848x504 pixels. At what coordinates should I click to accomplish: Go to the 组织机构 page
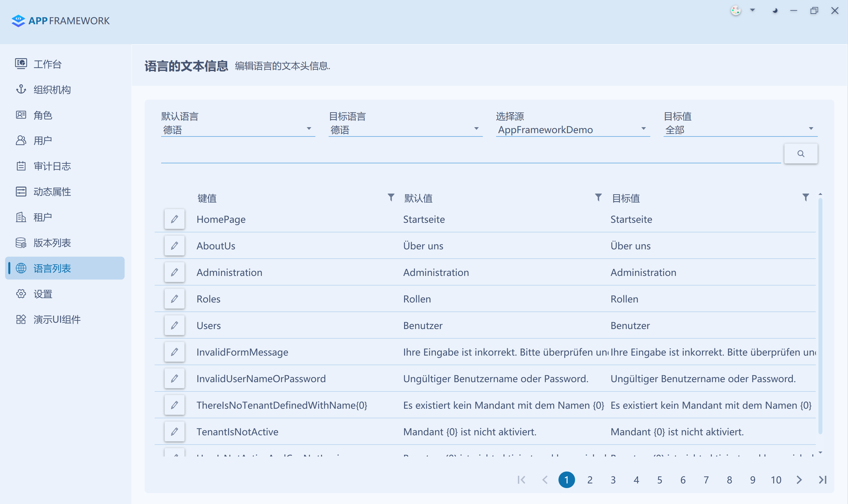52,90
